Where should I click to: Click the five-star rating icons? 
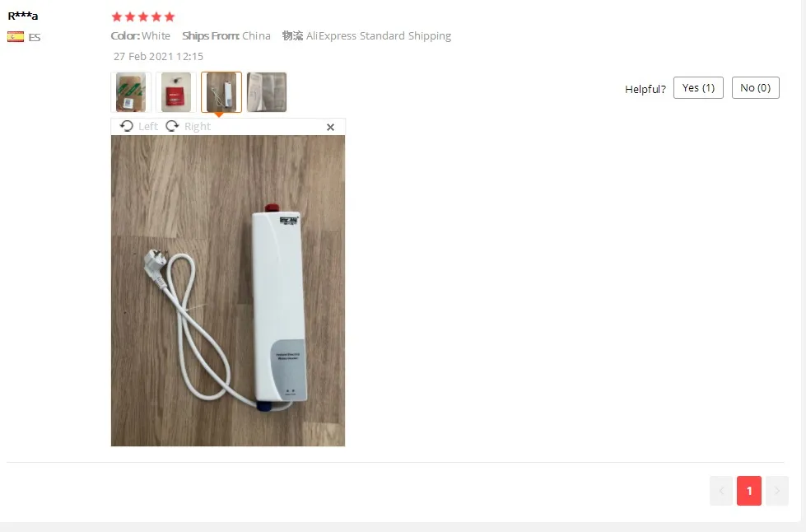click(143, 17)
